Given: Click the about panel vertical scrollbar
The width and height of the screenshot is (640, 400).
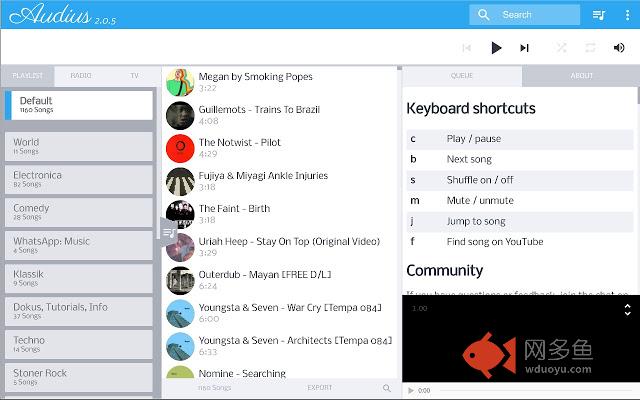Looking at the screenshot, I should [638, 96].
